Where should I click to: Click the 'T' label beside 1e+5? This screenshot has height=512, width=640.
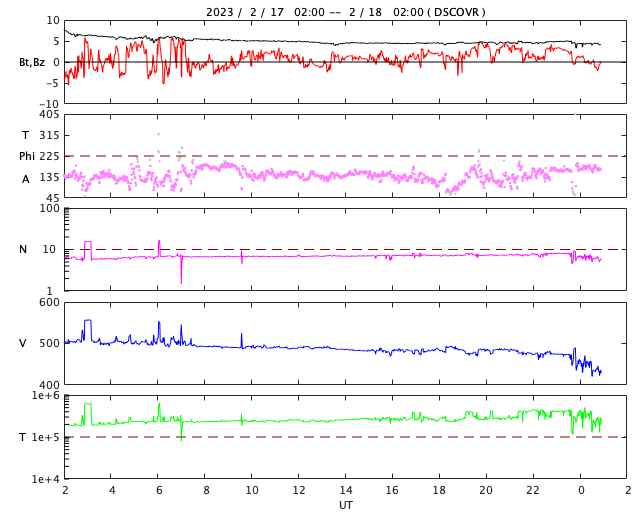pos(23,437)
